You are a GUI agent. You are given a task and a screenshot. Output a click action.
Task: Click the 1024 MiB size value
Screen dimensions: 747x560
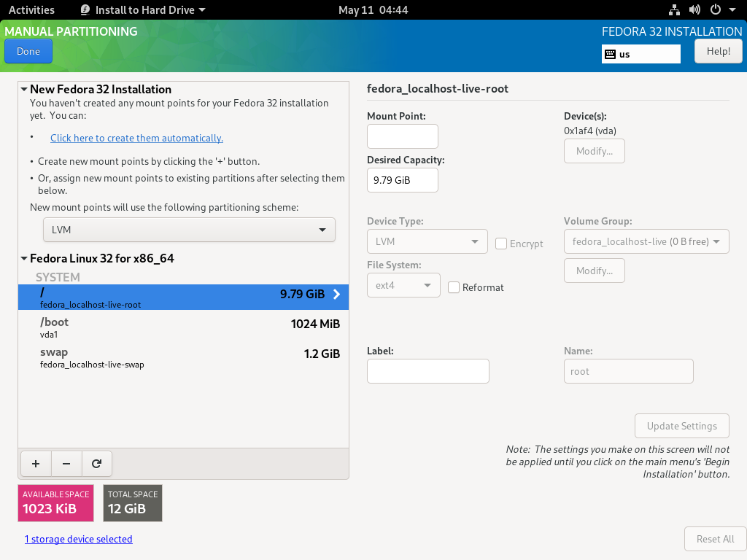click(x=315, y=324)
